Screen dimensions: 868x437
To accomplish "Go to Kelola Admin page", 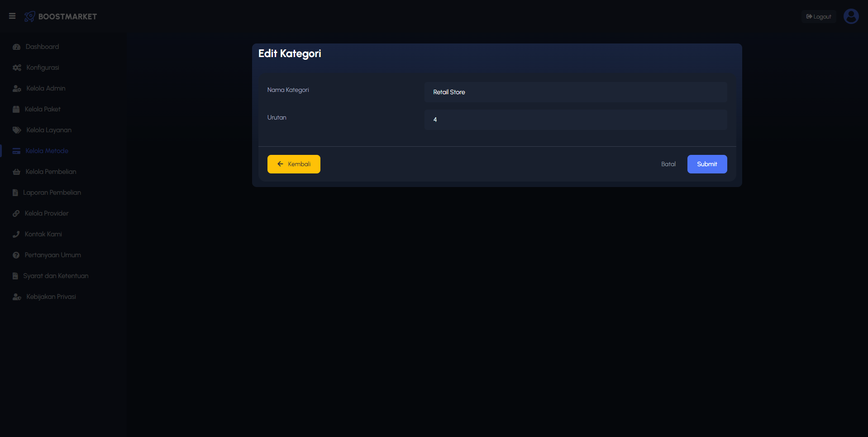I will point(46,88).
